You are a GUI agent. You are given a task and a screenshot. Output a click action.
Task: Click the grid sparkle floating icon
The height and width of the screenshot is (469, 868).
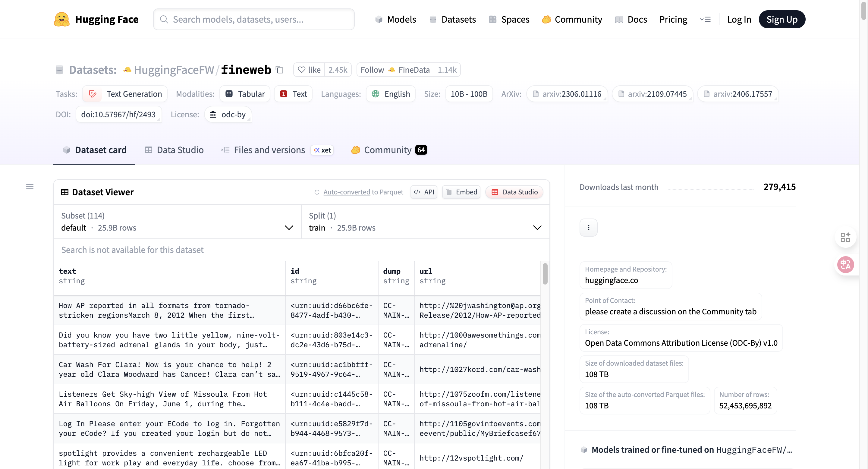(845, 237)
